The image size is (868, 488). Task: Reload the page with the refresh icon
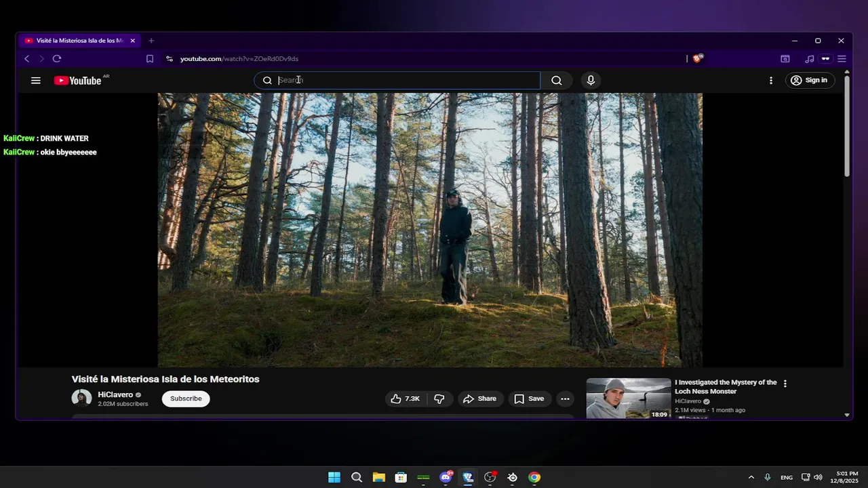pyautogui.click(x=57, y=59)
